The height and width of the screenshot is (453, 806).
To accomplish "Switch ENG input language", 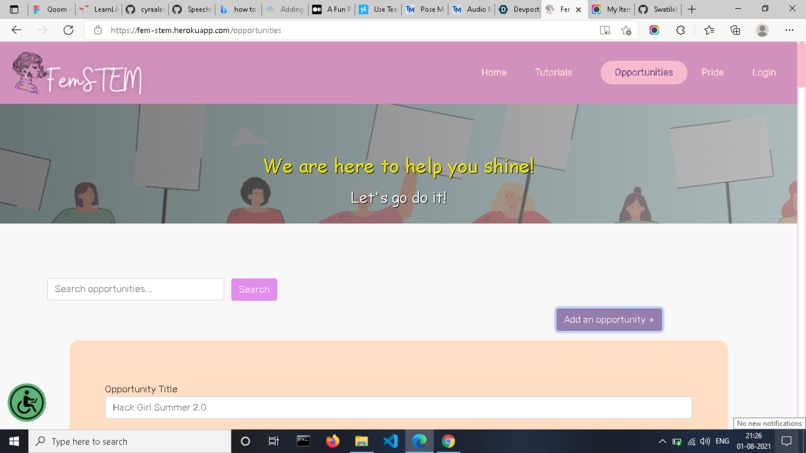I will (722, 441).
